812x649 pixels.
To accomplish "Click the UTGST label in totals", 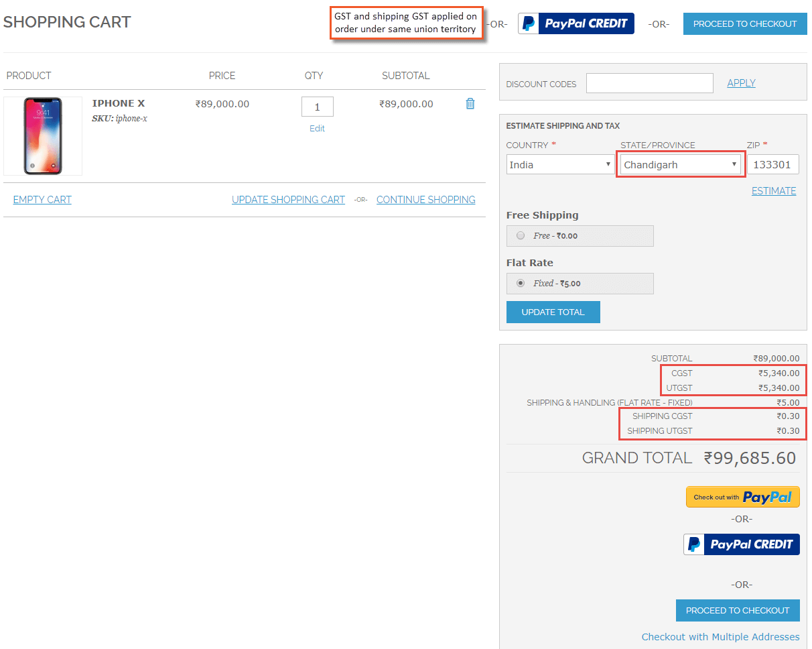I will (x=679, y=388).
